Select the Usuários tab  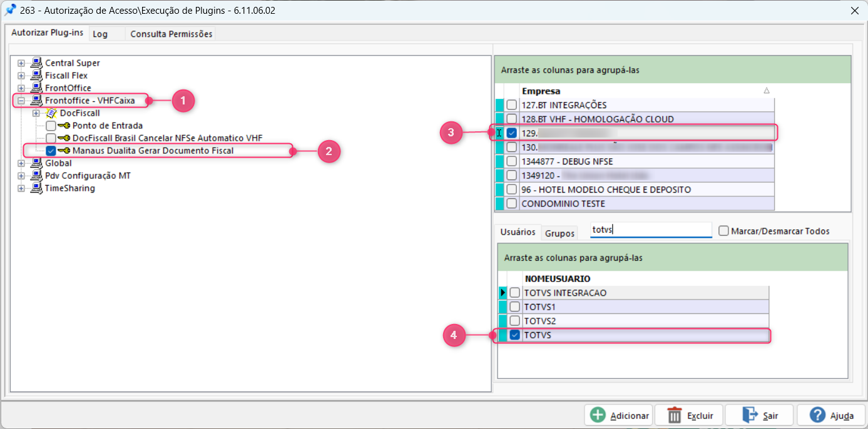[x=518, y=232]
